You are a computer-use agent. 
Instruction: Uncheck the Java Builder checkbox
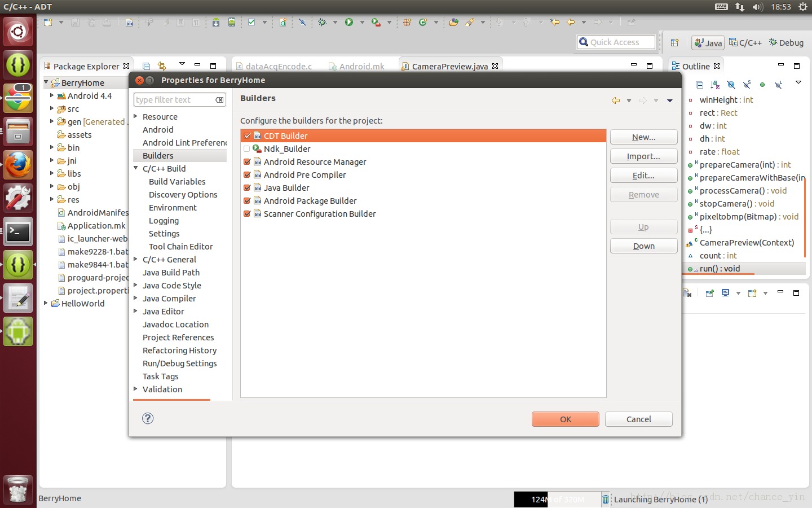pyautogui.click(x=247, y=188)
